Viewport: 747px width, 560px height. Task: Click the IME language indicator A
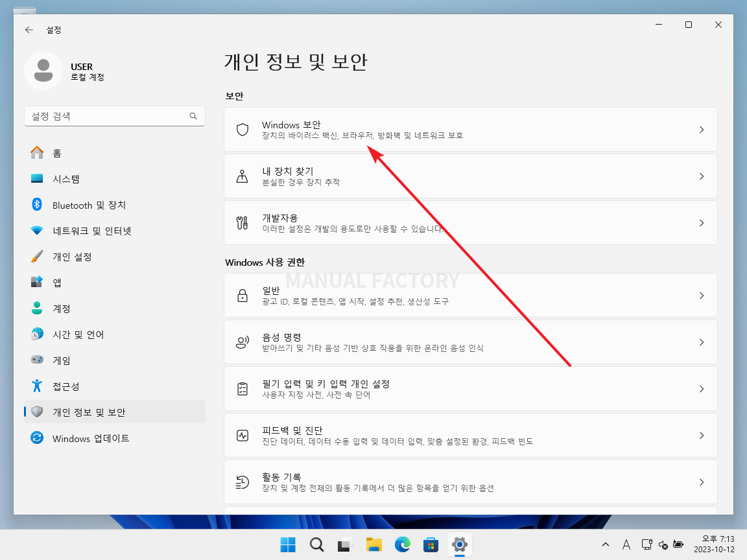(x=626, y=544)
